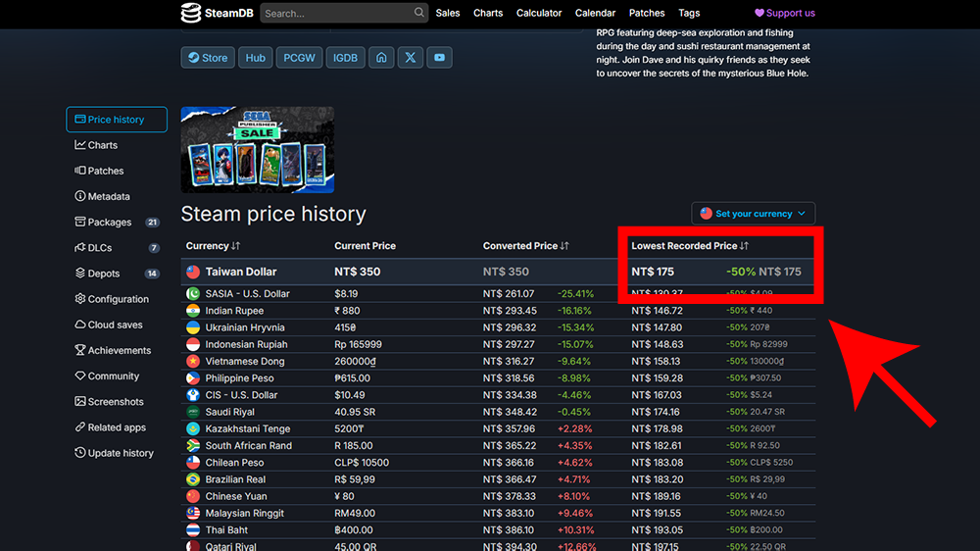This screenshot has height=551, width=980.
Task: Click the Philippine Peso flag icon
Action: (x=193, y=377)
